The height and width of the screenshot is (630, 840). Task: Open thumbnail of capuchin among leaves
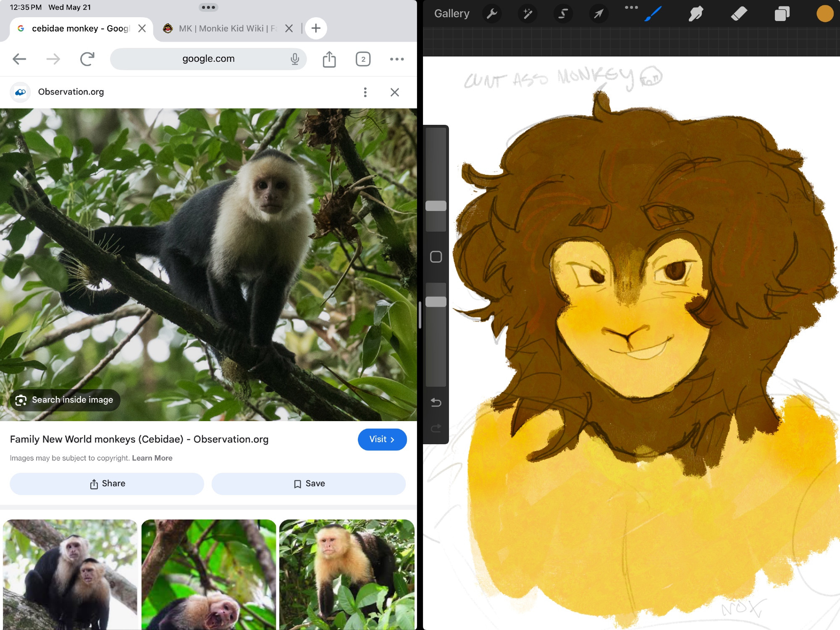[347, 575]
